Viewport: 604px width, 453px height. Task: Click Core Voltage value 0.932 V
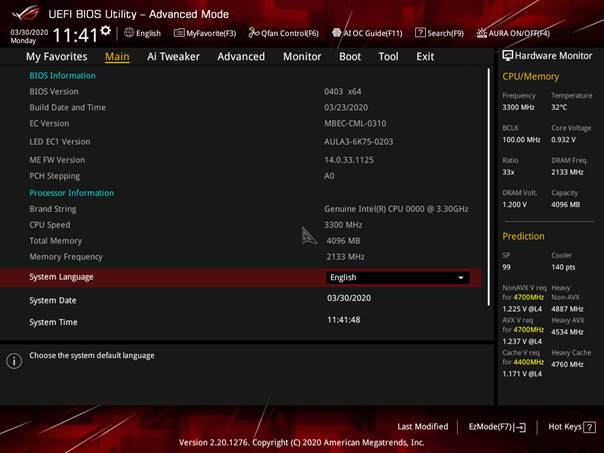pyautogui.click(x=564, y=140)
